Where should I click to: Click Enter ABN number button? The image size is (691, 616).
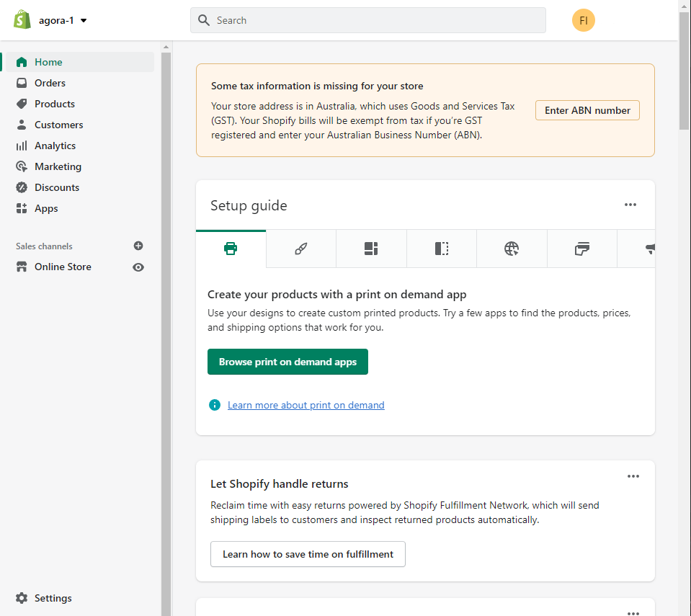(587, 110)
